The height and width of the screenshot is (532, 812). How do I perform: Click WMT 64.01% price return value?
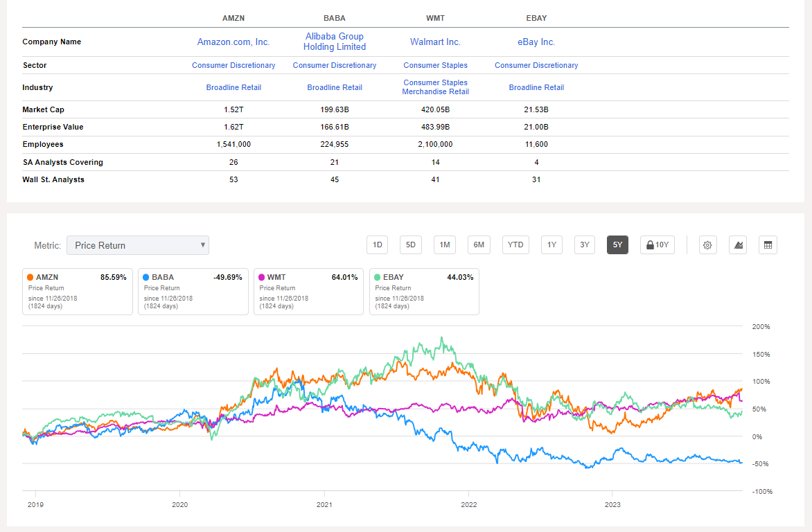[x=344, y=278]
